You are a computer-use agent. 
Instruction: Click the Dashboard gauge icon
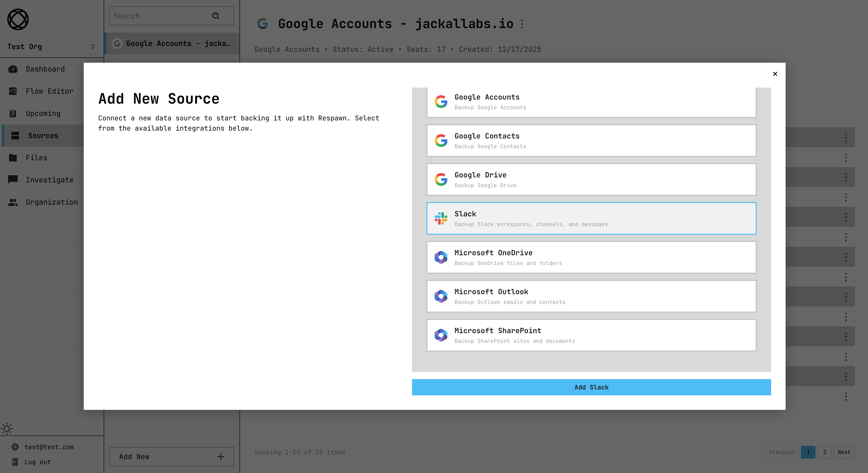coord(13,69)
